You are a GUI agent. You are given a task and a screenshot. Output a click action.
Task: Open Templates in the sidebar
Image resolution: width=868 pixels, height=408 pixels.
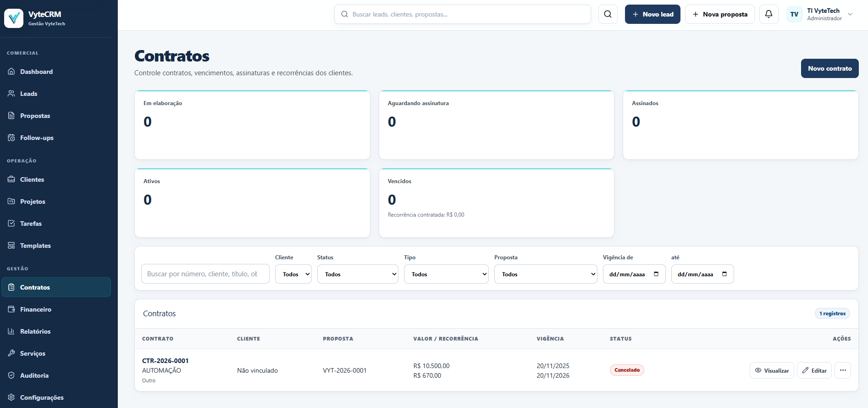click(56, 246)
